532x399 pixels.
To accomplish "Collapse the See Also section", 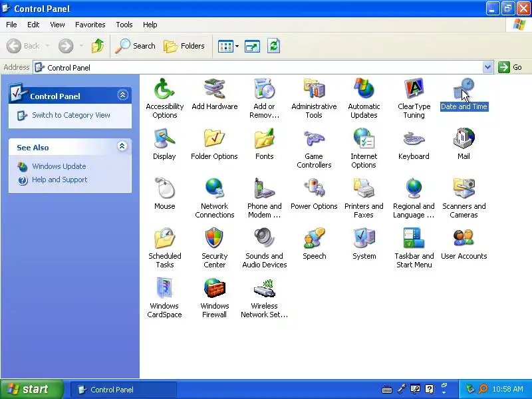I will tap(122, 146).
